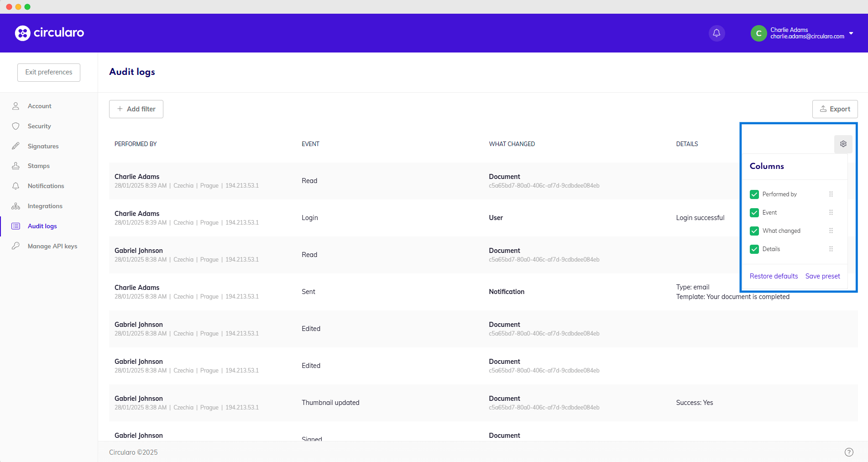Click the Restore defaults link

tap(774, 276)
